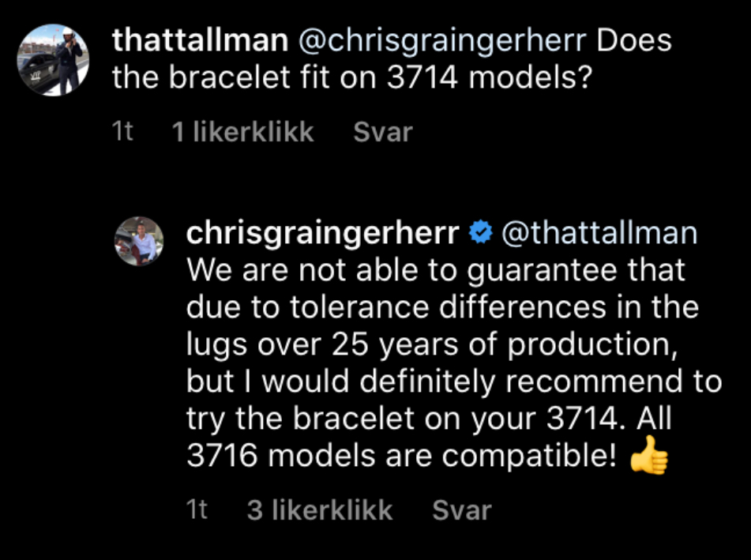Click the 1t timestamp under thattallman's comment
751x560 pixels.
click(x=122, y=132)
